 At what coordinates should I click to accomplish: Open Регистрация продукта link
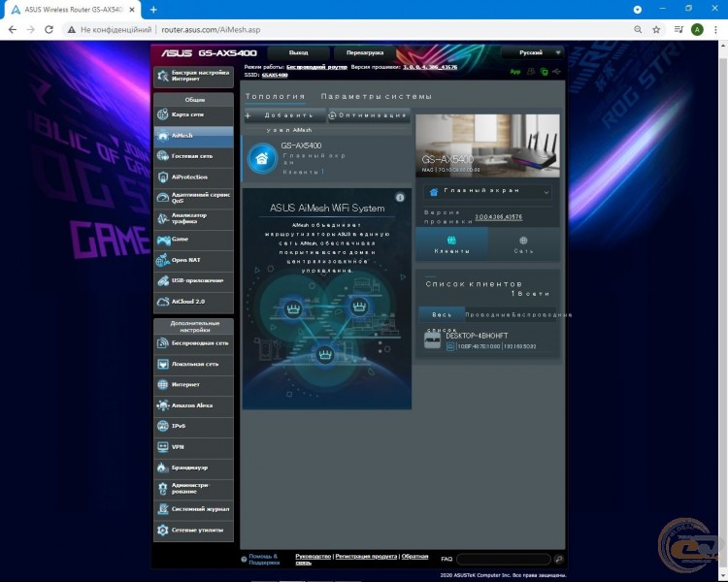(x=366, y=556)
